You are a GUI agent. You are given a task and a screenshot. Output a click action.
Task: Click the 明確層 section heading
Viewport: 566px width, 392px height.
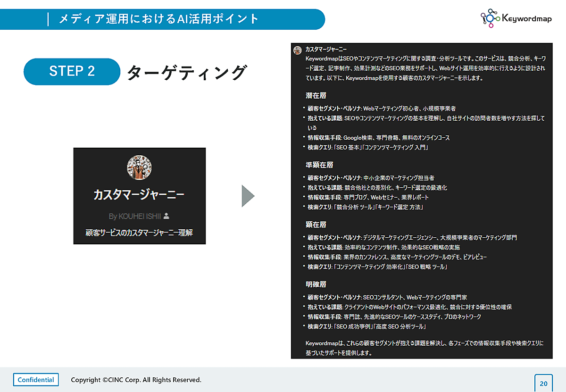316,284
